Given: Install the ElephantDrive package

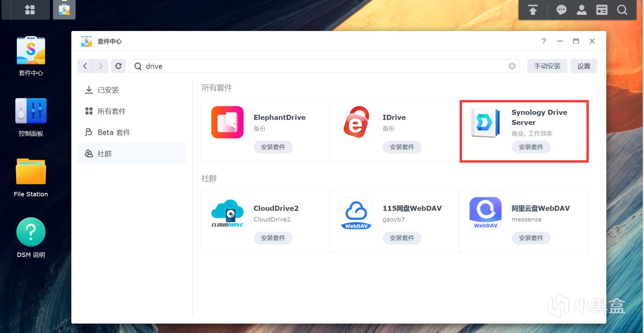Looking at the screenshot, I should point(273,147).
